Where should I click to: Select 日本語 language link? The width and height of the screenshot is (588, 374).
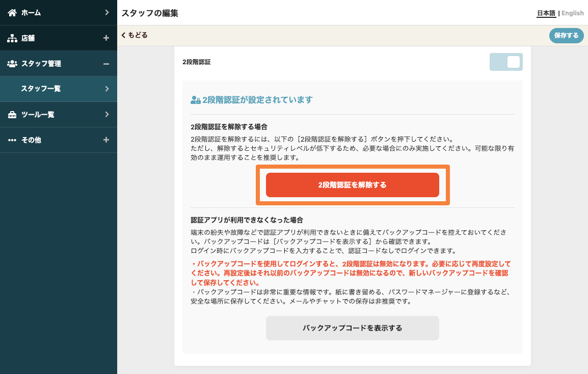coord(546,13)
